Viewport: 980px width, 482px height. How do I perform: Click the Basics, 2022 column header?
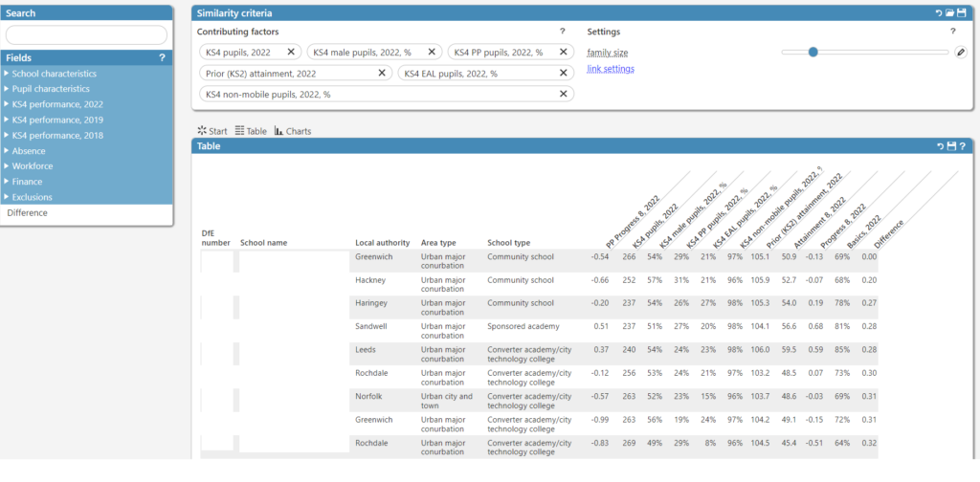pos(863,232)
